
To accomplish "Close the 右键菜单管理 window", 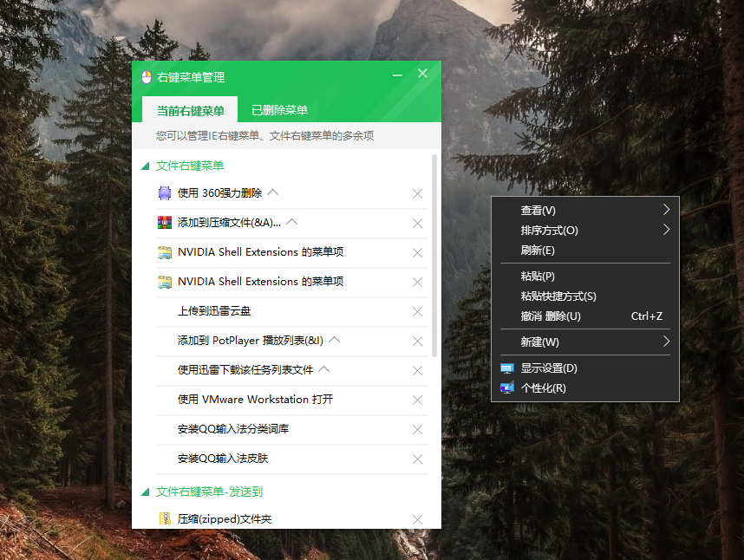I will pos(422,74).
